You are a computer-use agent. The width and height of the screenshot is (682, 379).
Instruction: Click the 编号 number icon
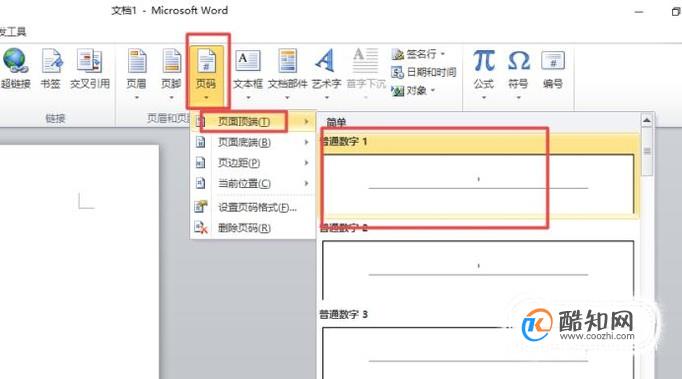[553, 61]
